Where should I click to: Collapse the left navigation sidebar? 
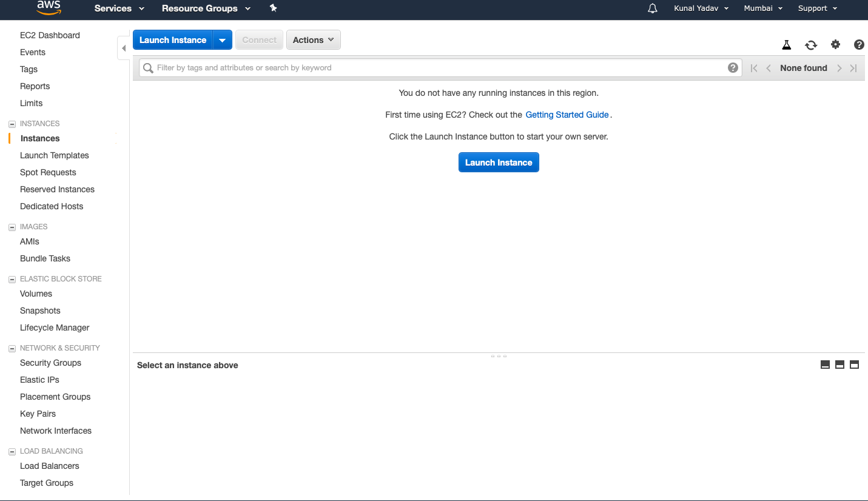(x=124, y=48)
